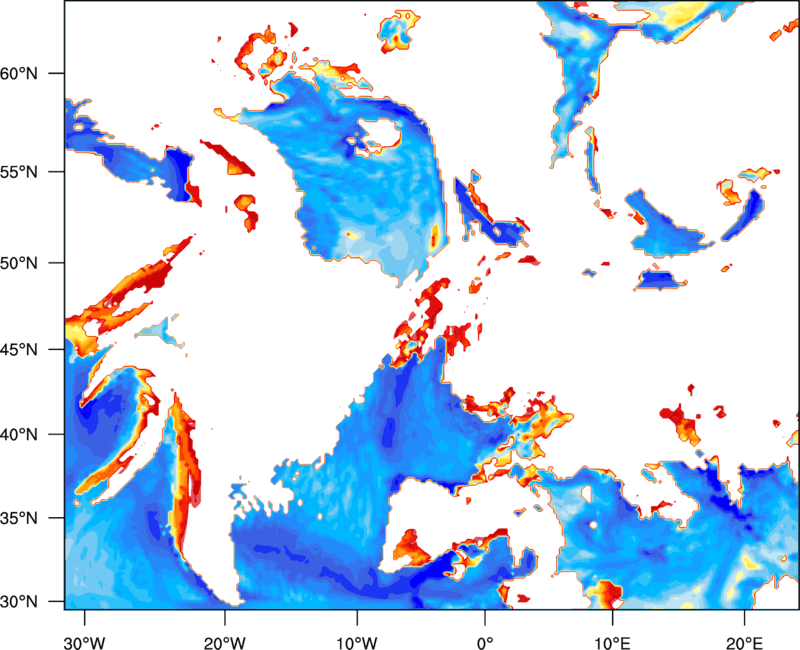Screen dimensions: 800x650
Task: Click the 10°E longitude label
Action: pos(612,643)
